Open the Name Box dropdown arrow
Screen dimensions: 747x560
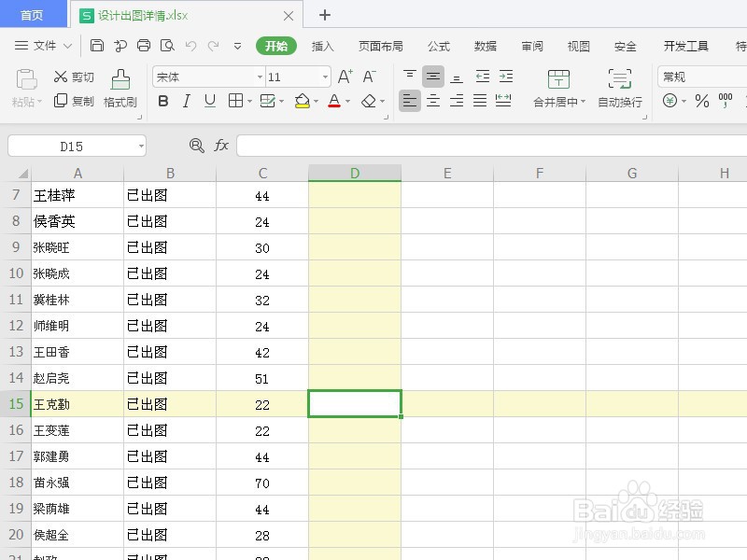[x=141, y=146]
